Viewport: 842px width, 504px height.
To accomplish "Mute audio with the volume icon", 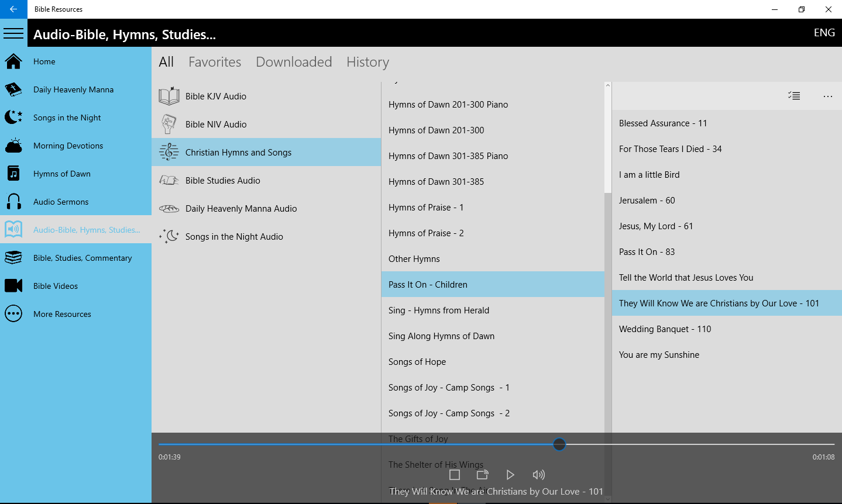I will pyautogui.click(x=538, y=474).
